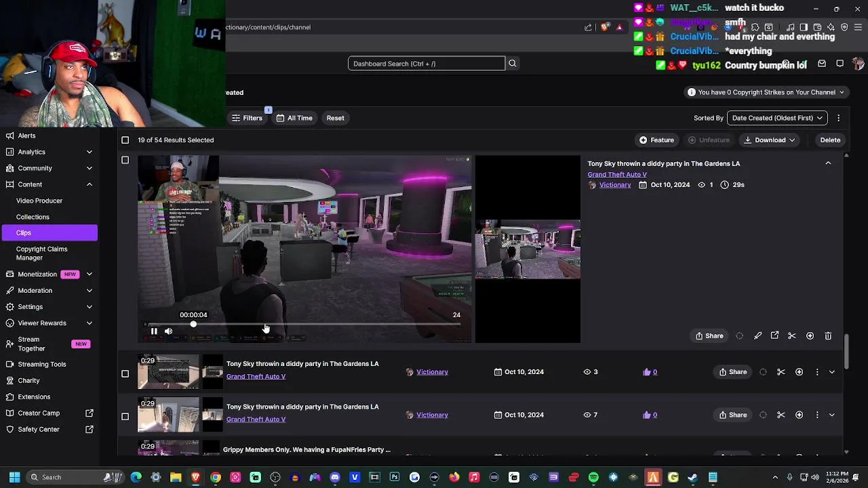Open more options for the 7-views clip

[x=817, y=415]
